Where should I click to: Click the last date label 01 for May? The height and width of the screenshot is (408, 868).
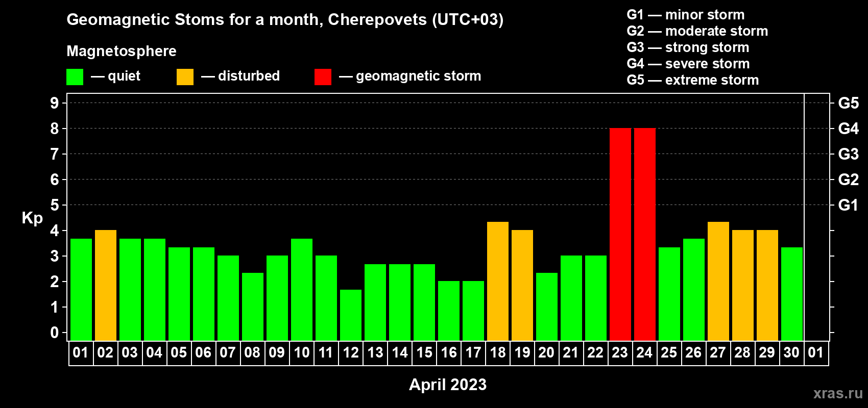(816, 353)
